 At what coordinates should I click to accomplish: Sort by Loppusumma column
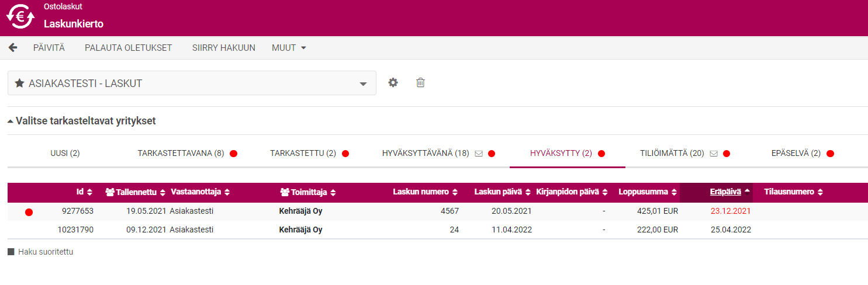[x=648, y=192]
